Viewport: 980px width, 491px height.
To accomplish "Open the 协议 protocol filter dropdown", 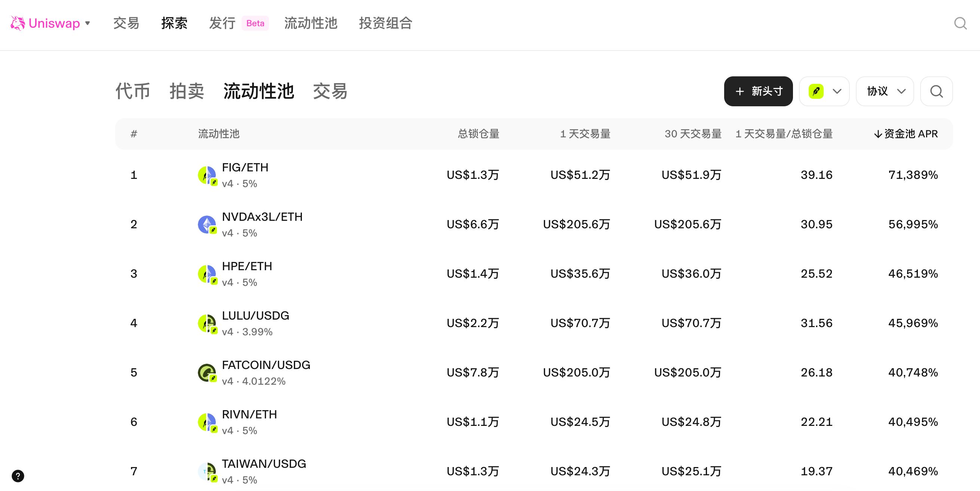I will tap(885, 91).
